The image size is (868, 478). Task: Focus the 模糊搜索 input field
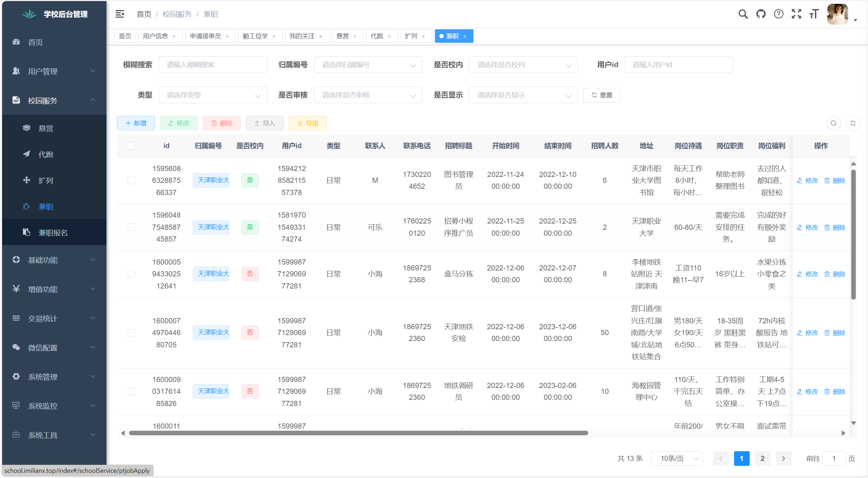tap(213, 65)
